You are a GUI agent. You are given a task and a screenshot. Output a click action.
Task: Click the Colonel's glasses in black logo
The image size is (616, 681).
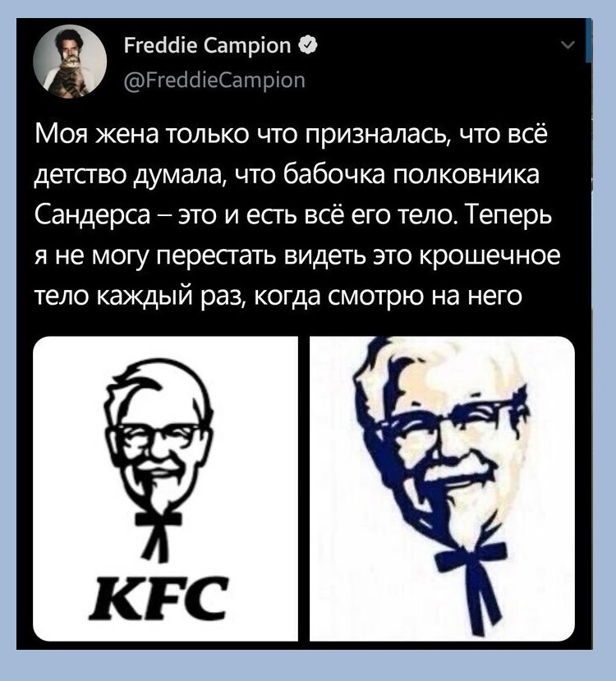(159, 435)
